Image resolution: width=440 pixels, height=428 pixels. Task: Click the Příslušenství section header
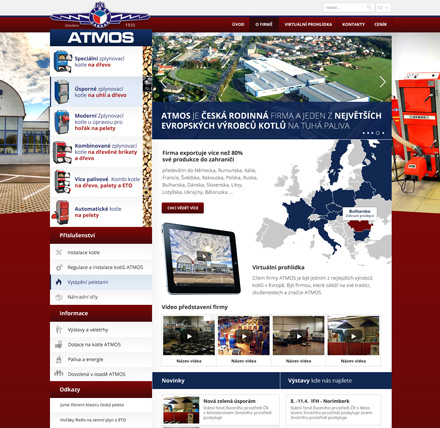pos(101,236)
